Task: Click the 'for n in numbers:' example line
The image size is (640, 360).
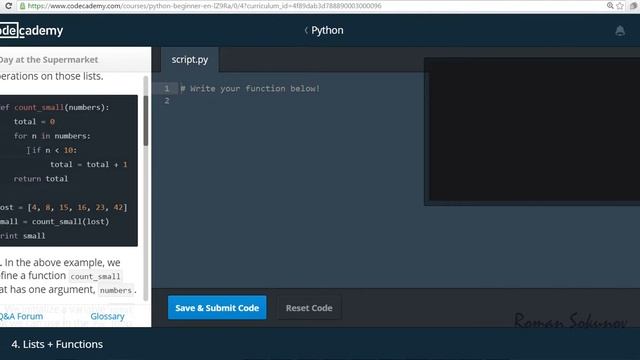Action: tap(52, 136)
